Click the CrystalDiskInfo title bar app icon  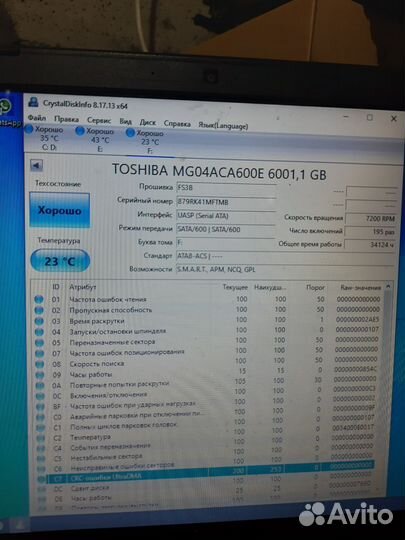click(x=33, y=102)
